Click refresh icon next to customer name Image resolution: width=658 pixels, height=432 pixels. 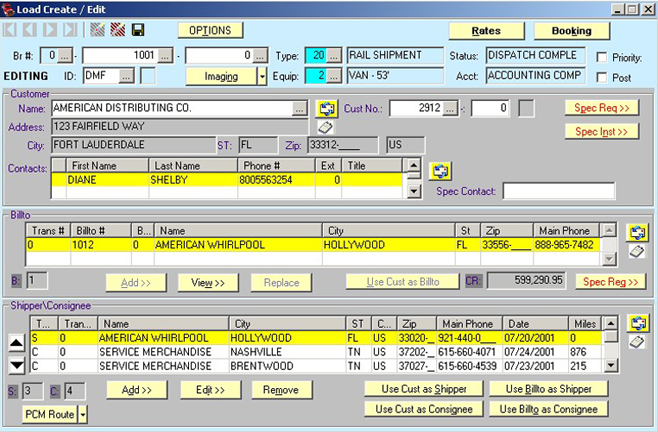(327, 109)
